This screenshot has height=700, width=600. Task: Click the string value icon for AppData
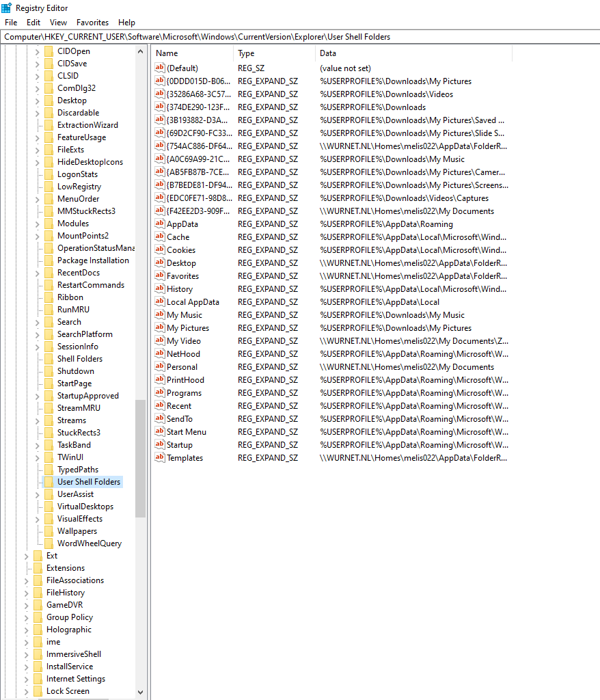160,224
